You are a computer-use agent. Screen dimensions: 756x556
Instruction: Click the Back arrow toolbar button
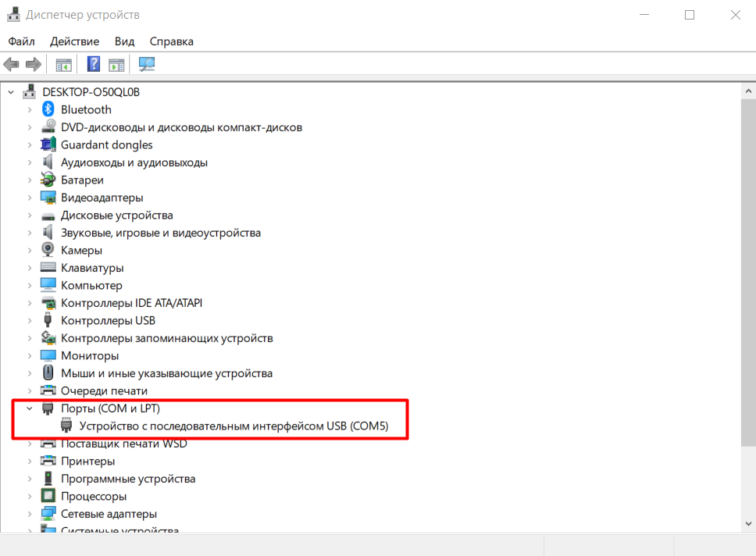point(11,64)
